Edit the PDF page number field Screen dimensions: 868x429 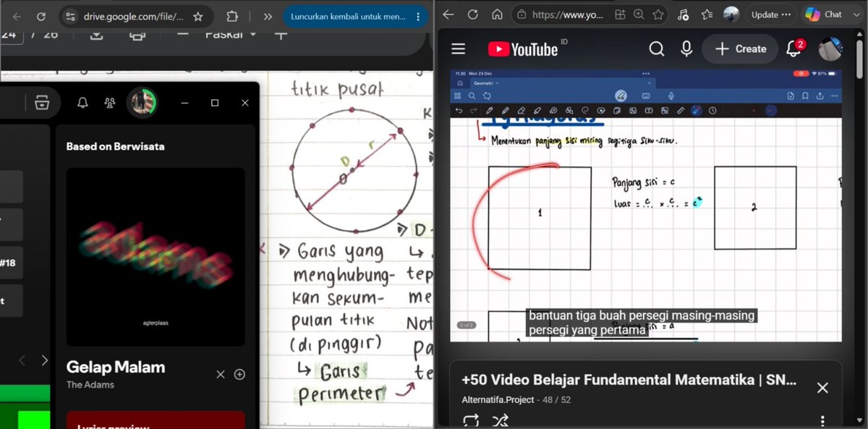pyautogui.click(x=12, y=35)
